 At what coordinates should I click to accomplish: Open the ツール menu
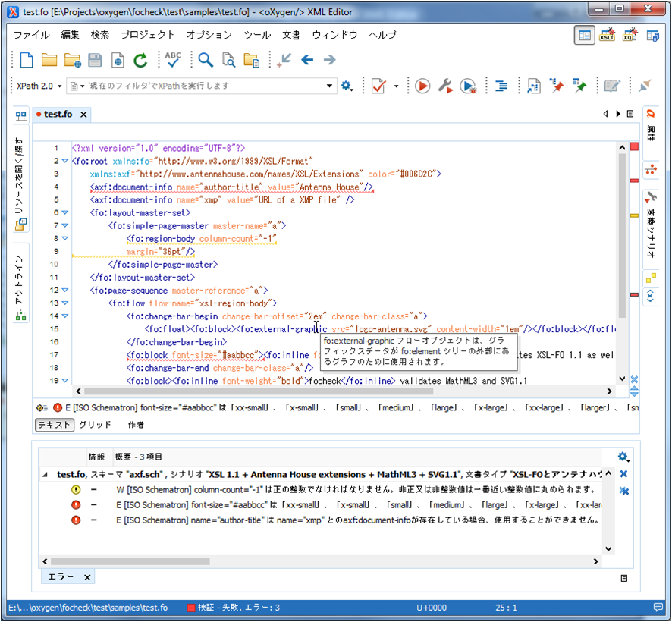[x=257, y=35]
